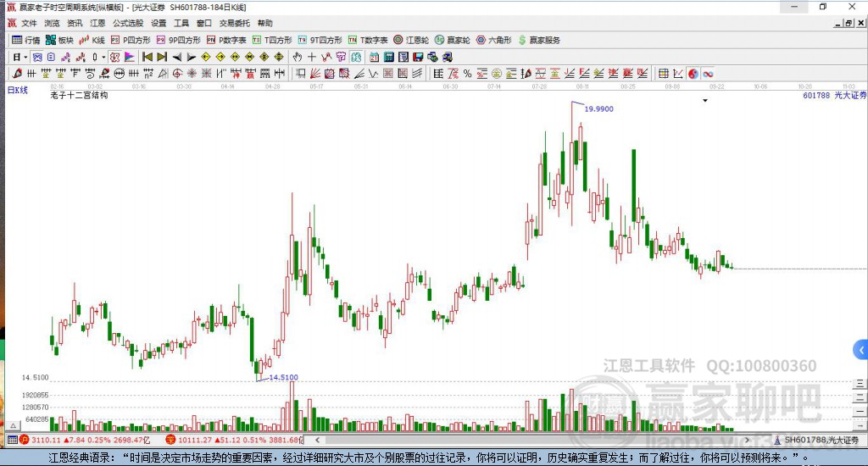Image resolution: width=868 pixels, height=466 pixels.
Task: Open the 江恩轮 Gann wheel
Action: tap(411, 40)
